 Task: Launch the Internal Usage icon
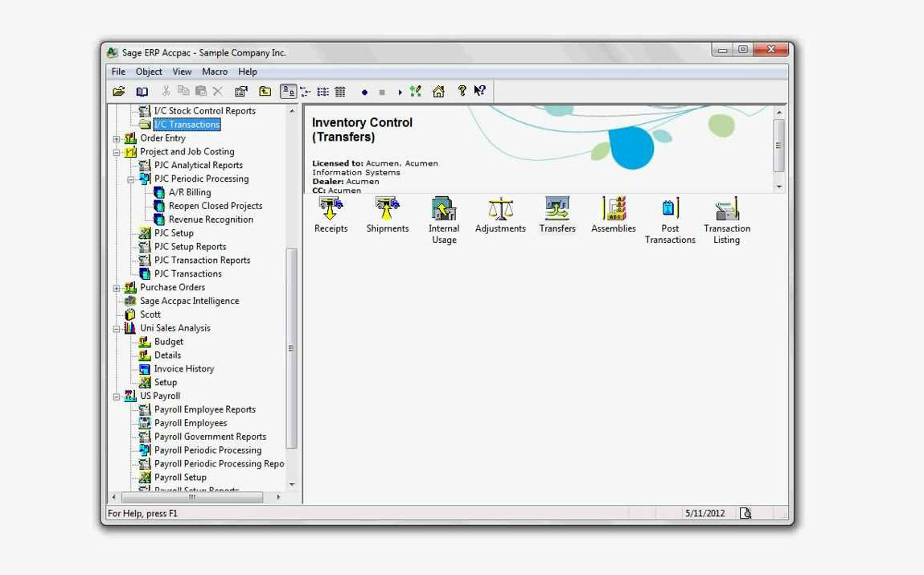444,220
